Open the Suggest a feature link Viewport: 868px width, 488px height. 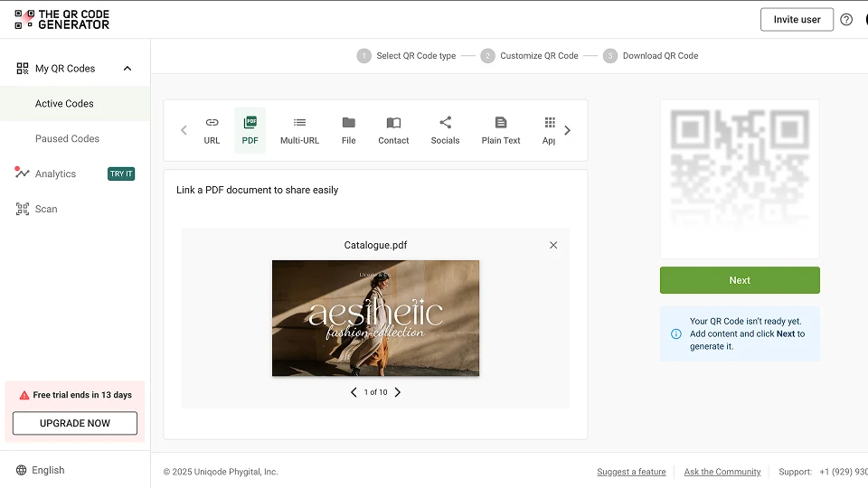point(631,472)
